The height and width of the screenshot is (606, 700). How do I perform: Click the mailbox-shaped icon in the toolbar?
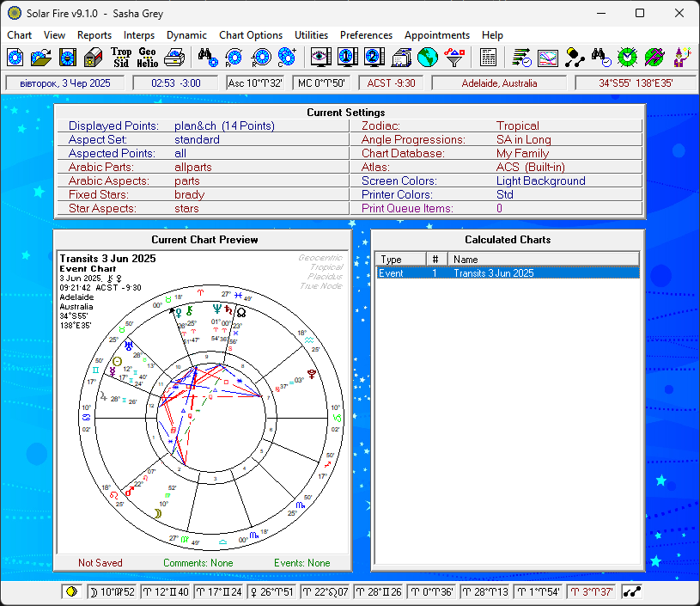(x=94, y=58)
